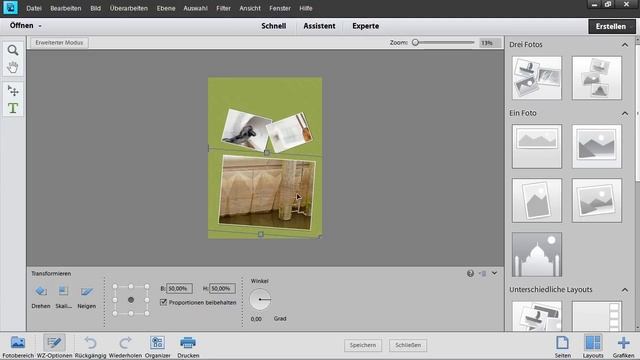Open the Filter menu
Image resolution: width=640 pixels, height=360 pixels.
[223, 8]
